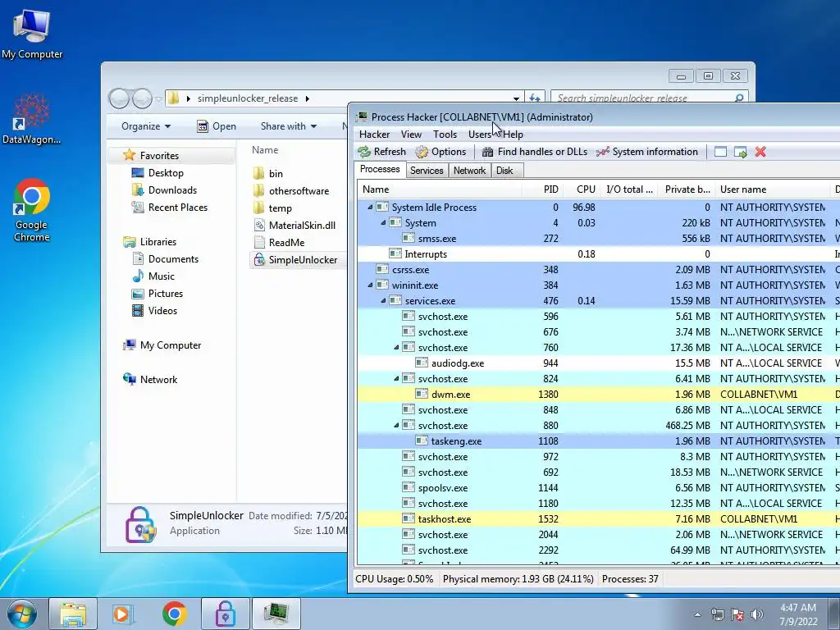Click the Physical memory status bar entry
This screenshot has width=840, height=630.
pyautogui.click(x=518, y=579)
